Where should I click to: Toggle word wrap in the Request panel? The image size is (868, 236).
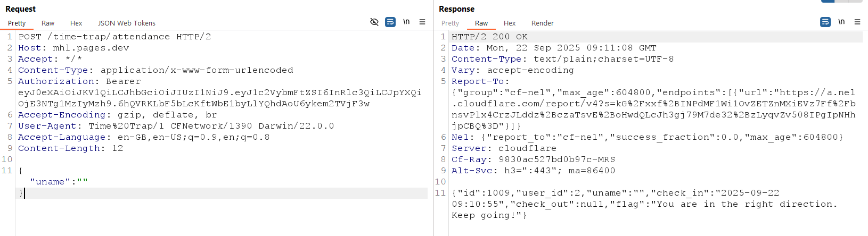[x=390, y=22]
